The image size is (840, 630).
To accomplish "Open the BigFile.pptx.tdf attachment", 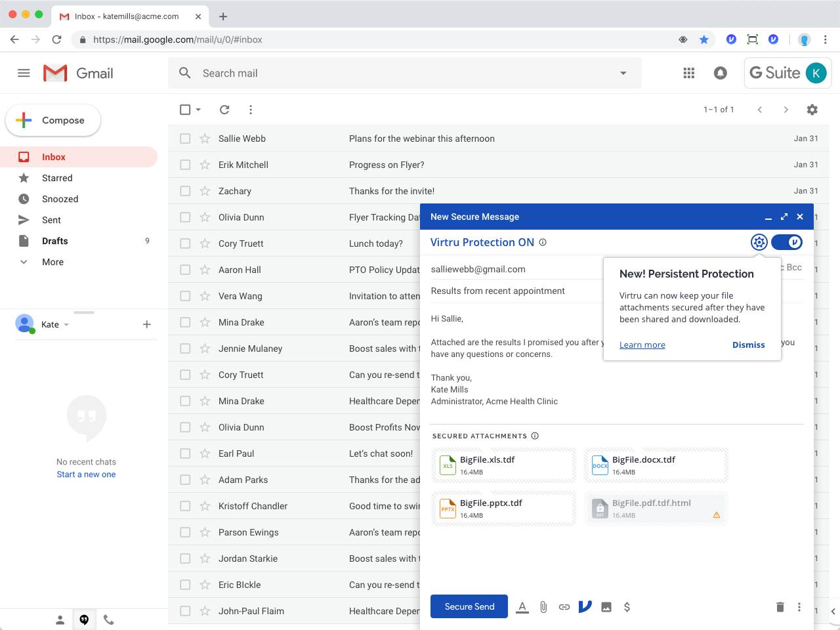I will point(504,509).
